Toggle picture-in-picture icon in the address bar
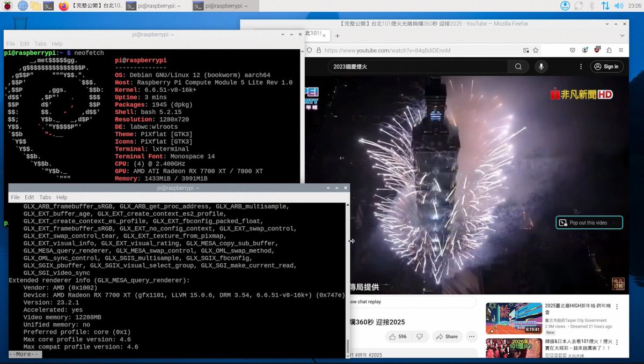Screen dimensions: 644x364 tap(526, 50)
